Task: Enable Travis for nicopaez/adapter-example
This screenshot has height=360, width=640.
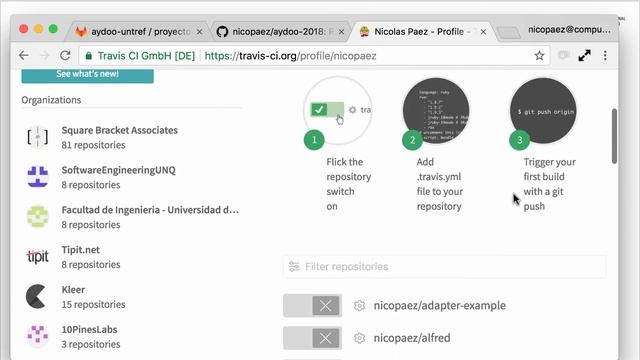Action: (x=313, y=305)
